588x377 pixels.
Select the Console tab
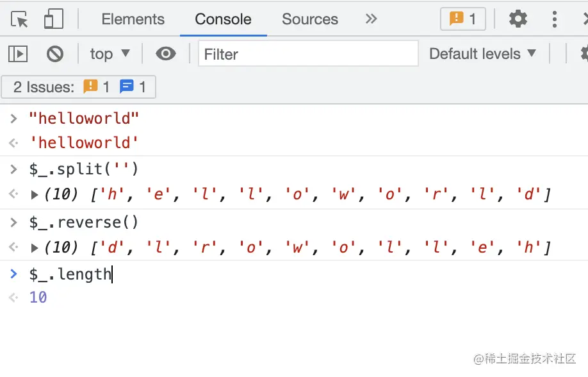(x=223, y=19)
